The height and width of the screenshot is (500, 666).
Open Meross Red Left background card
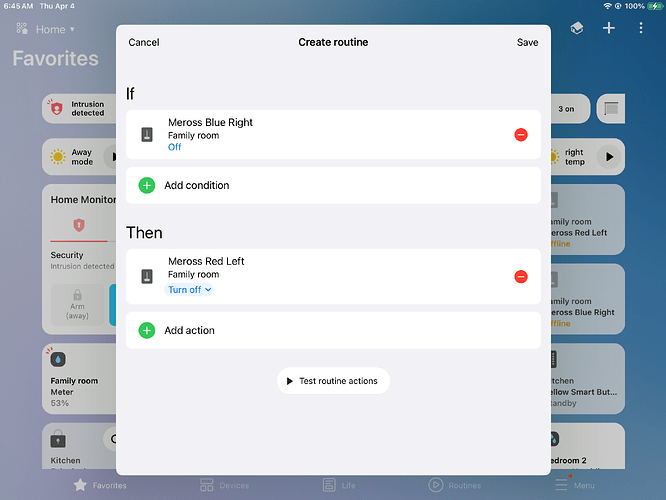pos(588,220)
